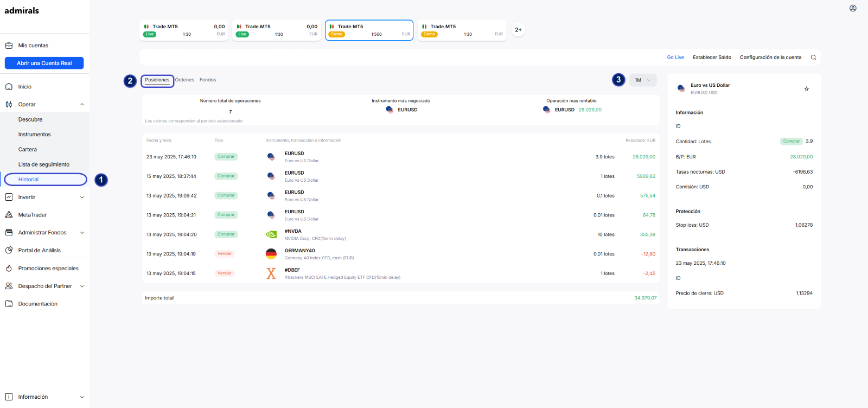This screenshot has width=868, height=408.
Task: Click the NVIDIA logo in #NVDA row
Action: click(271, 235)
